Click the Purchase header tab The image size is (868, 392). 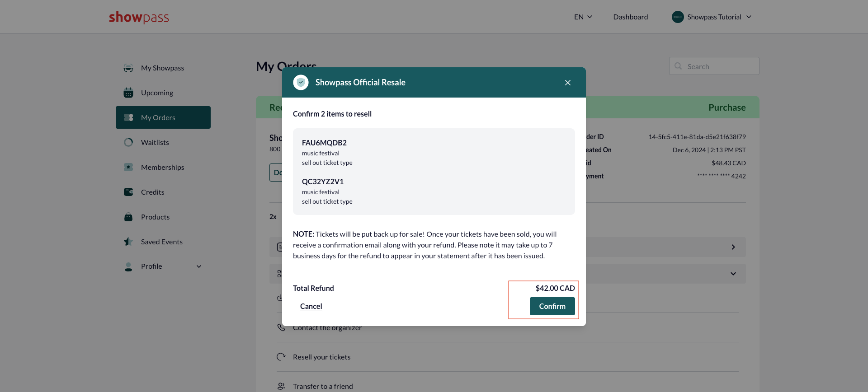727,107
